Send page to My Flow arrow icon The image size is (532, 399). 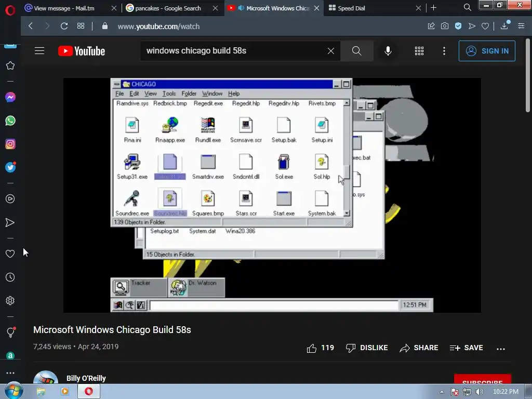pyautogui.click(x=472, y=26)
